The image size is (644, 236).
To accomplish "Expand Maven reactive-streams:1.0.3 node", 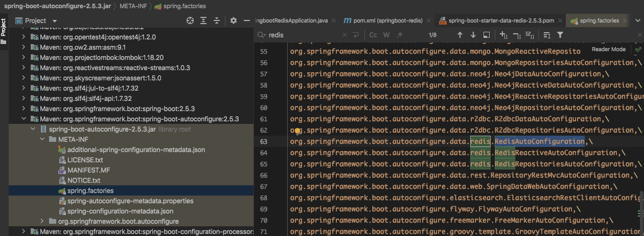I will pyautogui.click(x=24, y=68).
